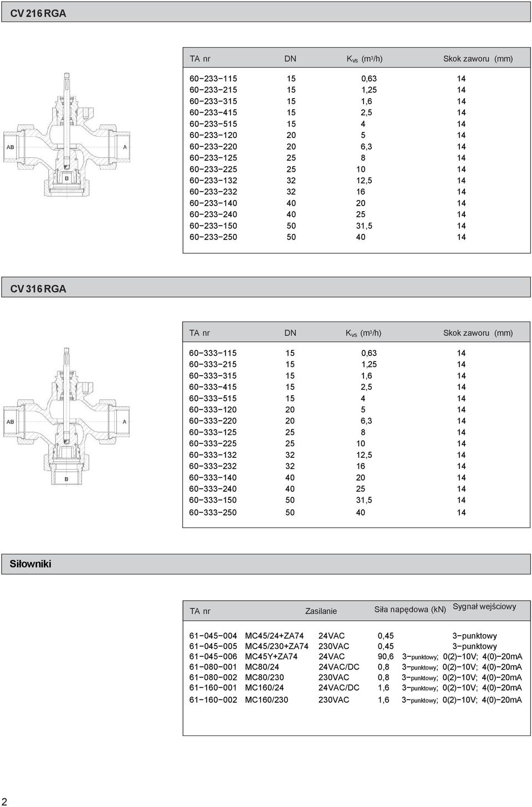532x807 pixels.
Task: Click Kvs value 31,5 in CV 216 table
Action: click(364, 226)
